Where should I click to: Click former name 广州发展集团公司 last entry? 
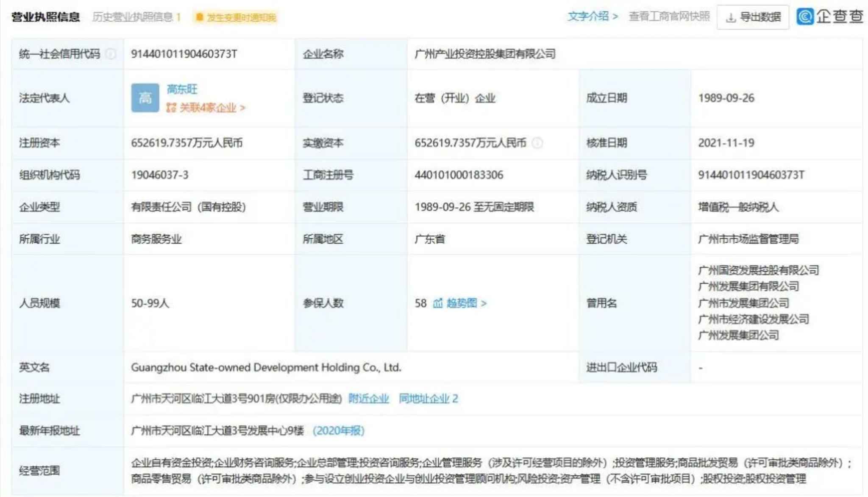click(738, 335)
